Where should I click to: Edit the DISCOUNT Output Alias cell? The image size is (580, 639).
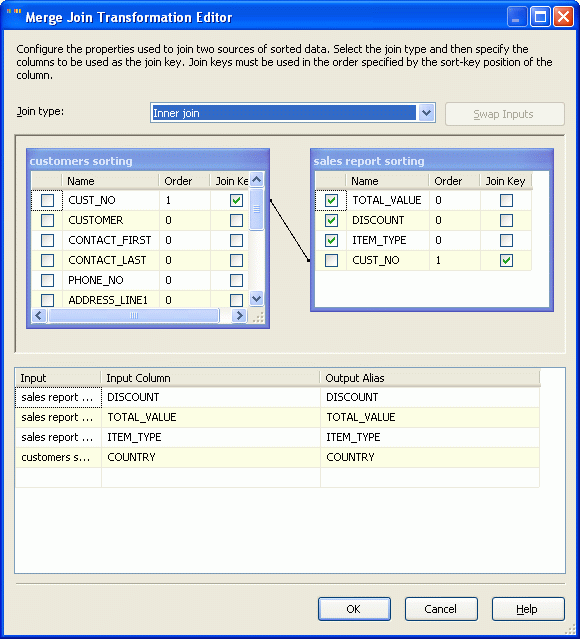point(430,397)
